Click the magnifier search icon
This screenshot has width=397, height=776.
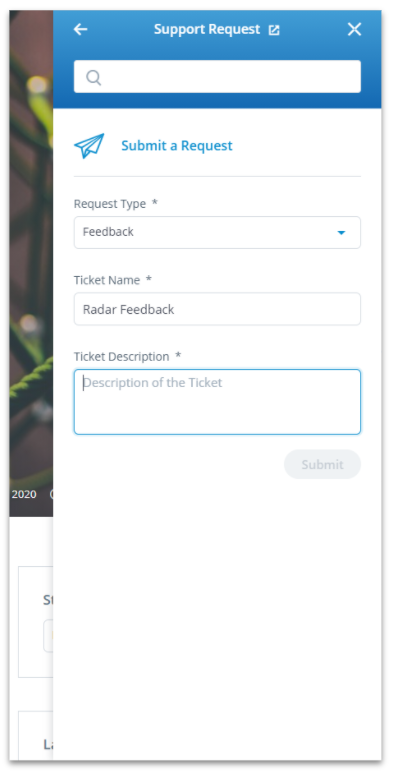pos(94,77)
